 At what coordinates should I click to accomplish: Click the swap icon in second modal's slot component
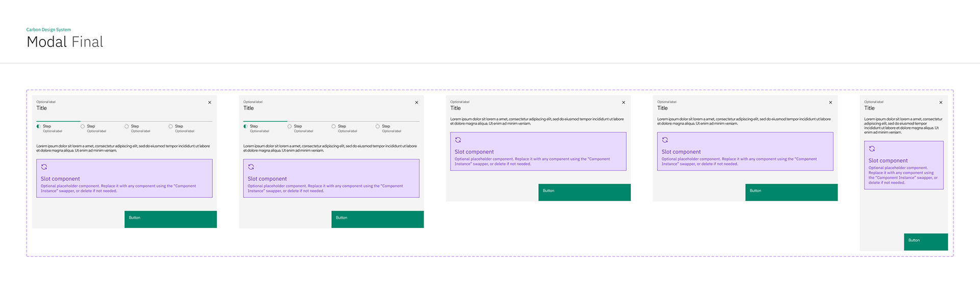tap(251, 167)
